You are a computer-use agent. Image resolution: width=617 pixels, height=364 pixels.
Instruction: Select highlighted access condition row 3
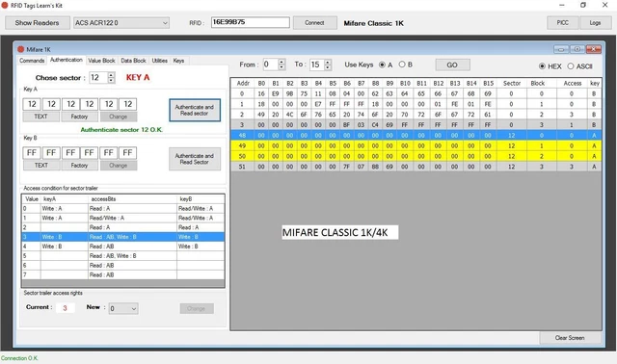point(123,237)
